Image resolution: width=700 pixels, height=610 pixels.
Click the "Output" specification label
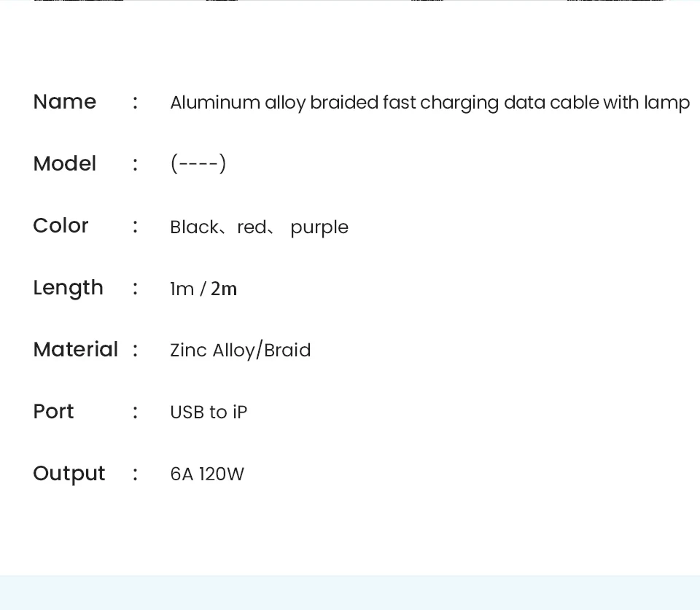(69, 474)
